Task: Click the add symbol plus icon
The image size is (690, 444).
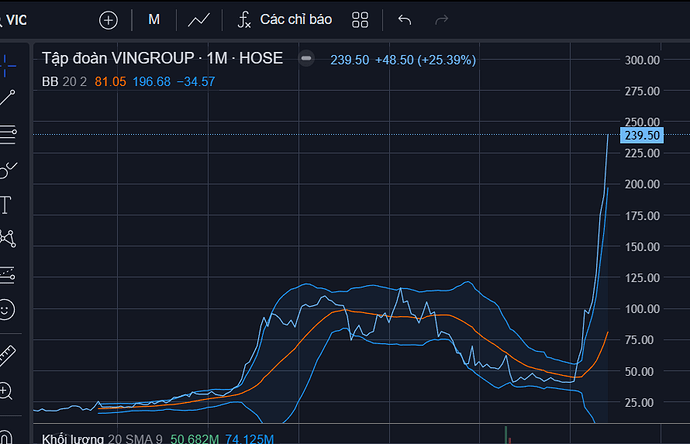Action: pyautogui.click(x=108, y=20)
